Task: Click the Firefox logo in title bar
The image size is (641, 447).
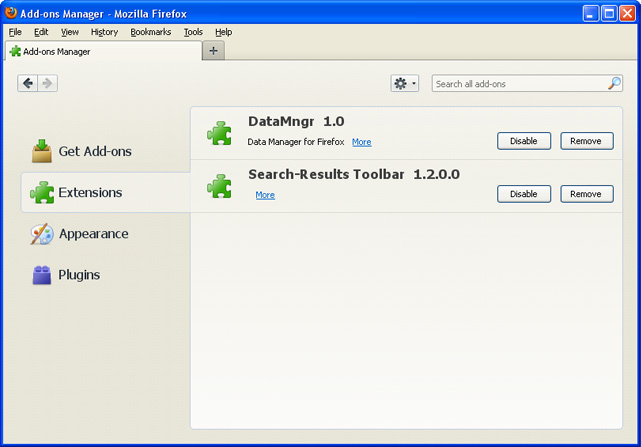Action: click(11, 13)
